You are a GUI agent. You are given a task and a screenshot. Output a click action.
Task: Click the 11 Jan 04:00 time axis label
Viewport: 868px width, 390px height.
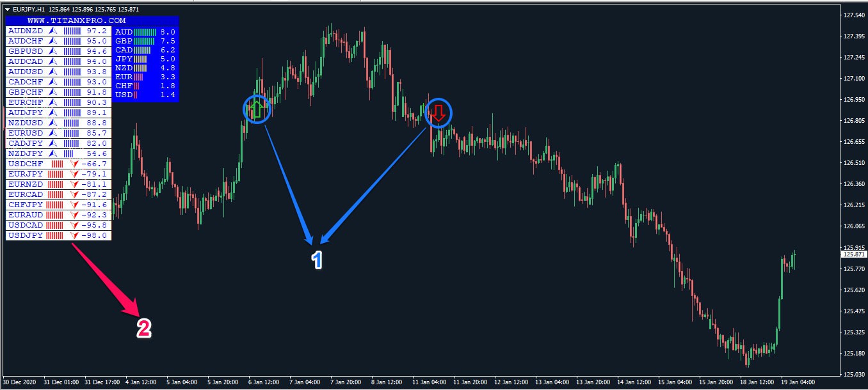pyautogui.click(x=429, y=382)
